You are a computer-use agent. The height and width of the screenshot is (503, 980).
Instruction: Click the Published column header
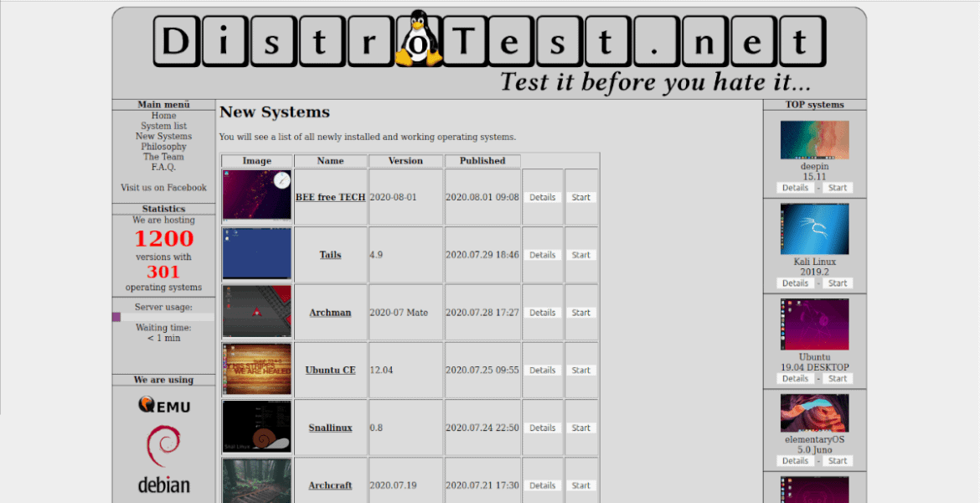(482, 161)
